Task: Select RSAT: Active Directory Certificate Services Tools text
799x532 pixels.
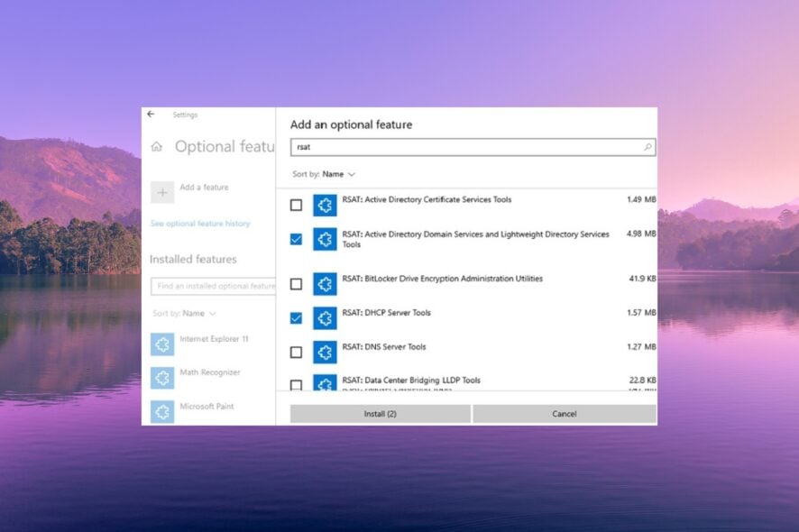Action: point(427,199)
